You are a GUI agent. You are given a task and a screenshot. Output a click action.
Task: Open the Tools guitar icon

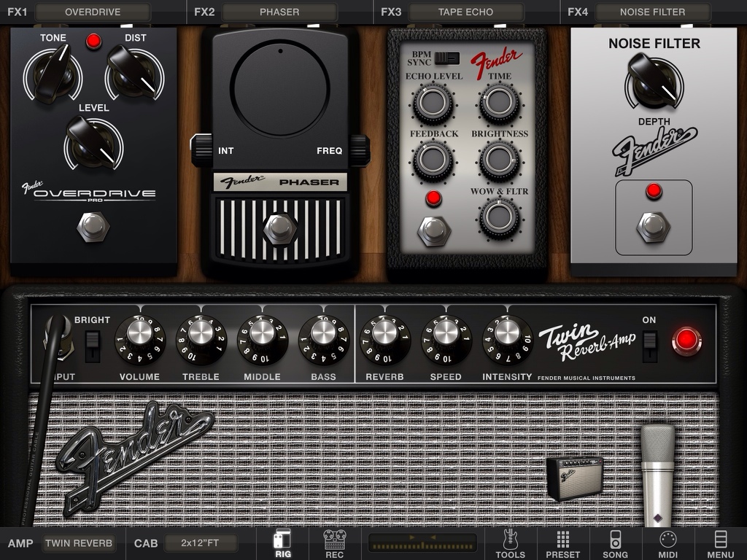[x=510, y=543]
